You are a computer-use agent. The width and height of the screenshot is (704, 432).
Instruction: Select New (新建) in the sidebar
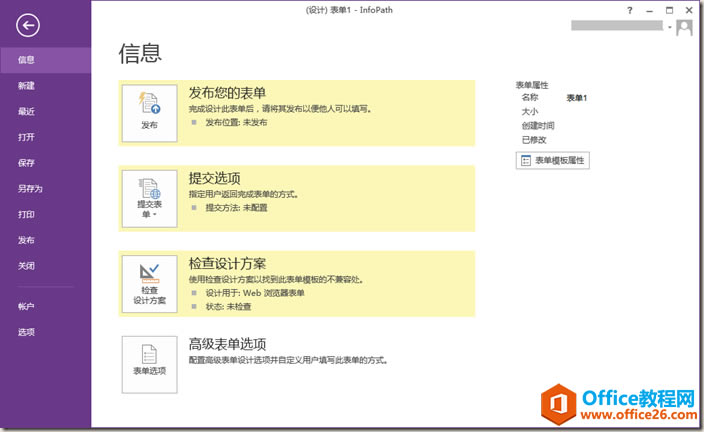26,86
